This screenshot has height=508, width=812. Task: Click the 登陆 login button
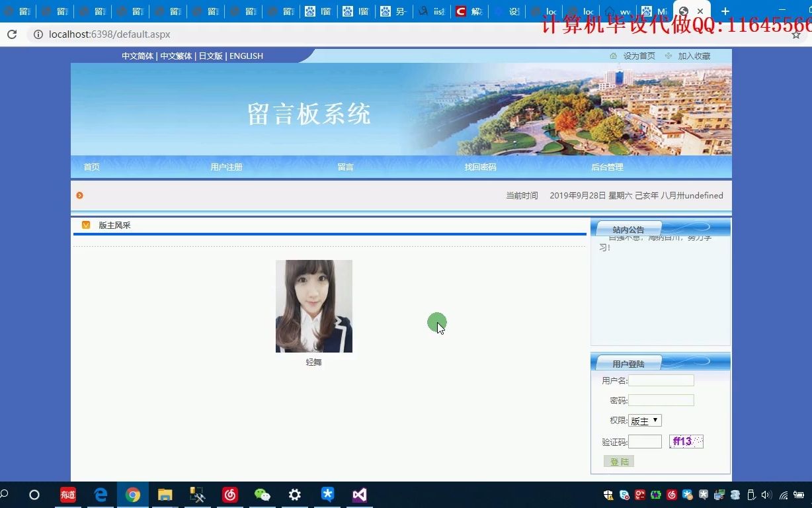618,461
